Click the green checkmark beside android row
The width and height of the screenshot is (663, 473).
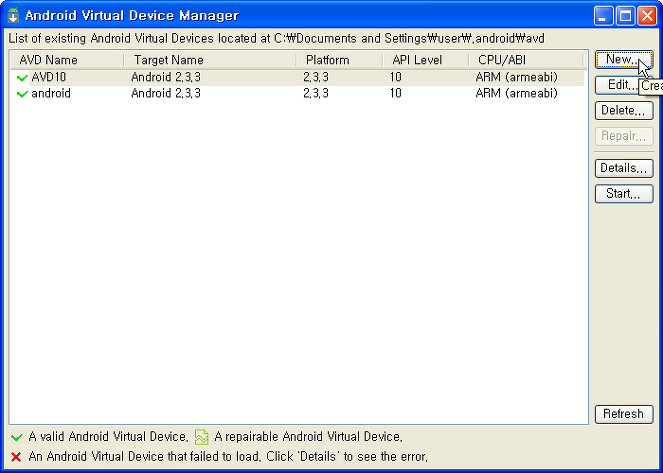point(22,94)
